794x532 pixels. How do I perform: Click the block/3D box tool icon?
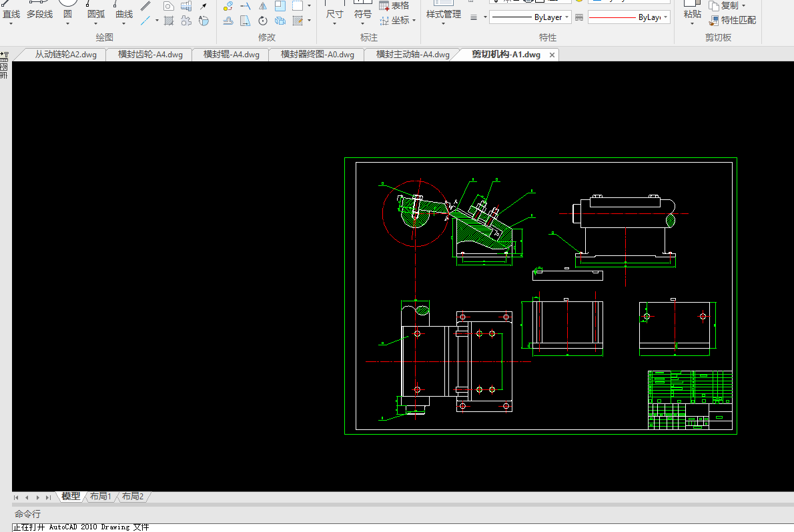280,20
